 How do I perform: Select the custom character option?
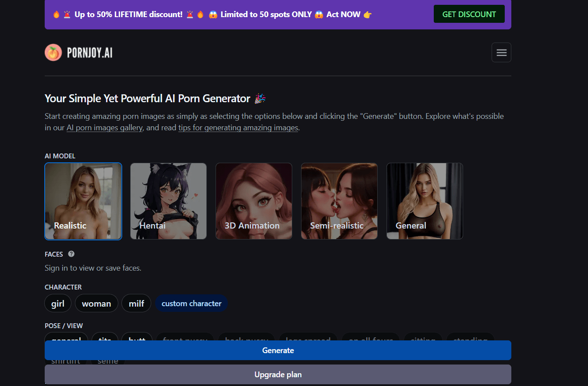[x=191, y=304]
